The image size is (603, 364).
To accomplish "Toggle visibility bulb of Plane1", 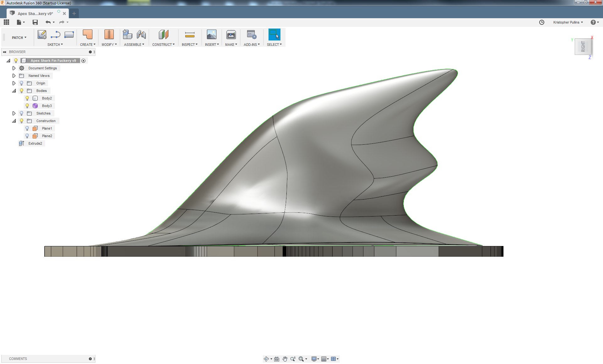I will [x=27, y=128].
